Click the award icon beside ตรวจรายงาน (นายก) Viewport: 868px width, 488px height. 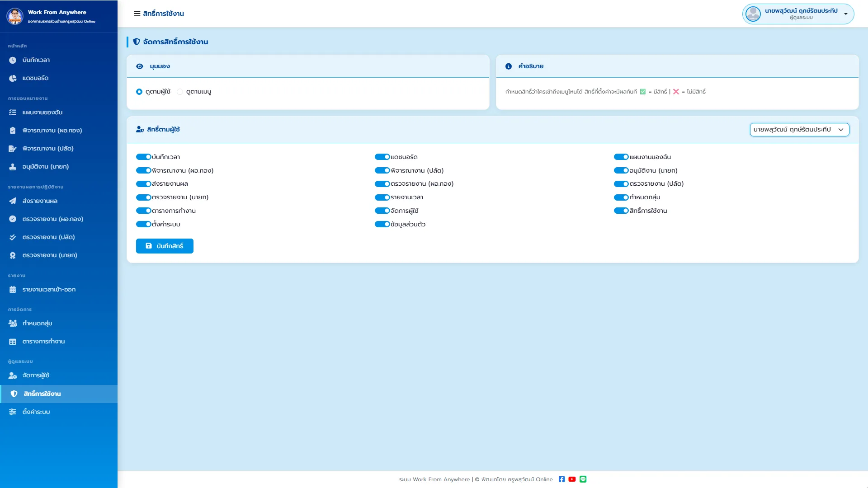13,255
